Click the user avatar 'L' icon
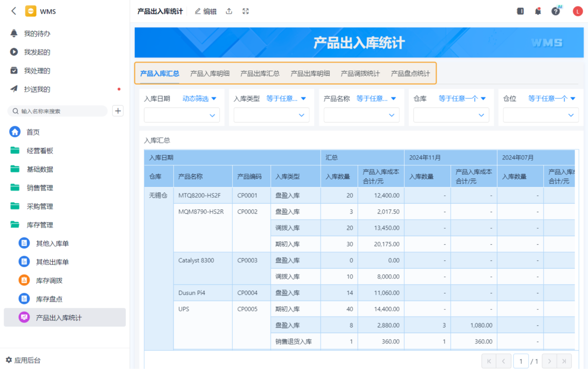The image size is (588, 369). (x=577, y=11)
